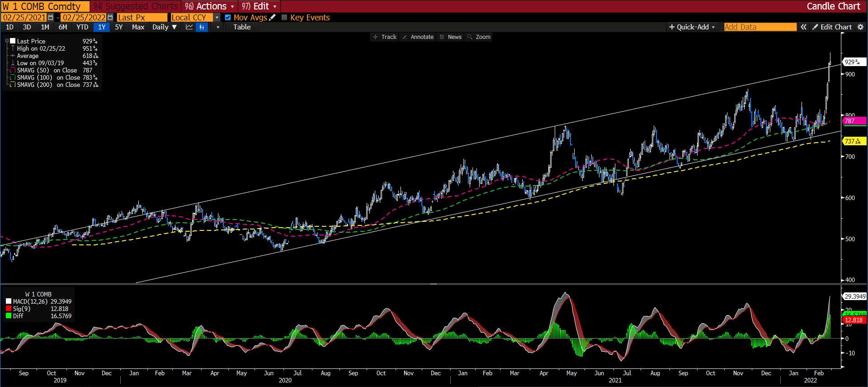868x387 pixels.
Task: Click the Candle Chart title text
Action: click(x=833, y=6)
